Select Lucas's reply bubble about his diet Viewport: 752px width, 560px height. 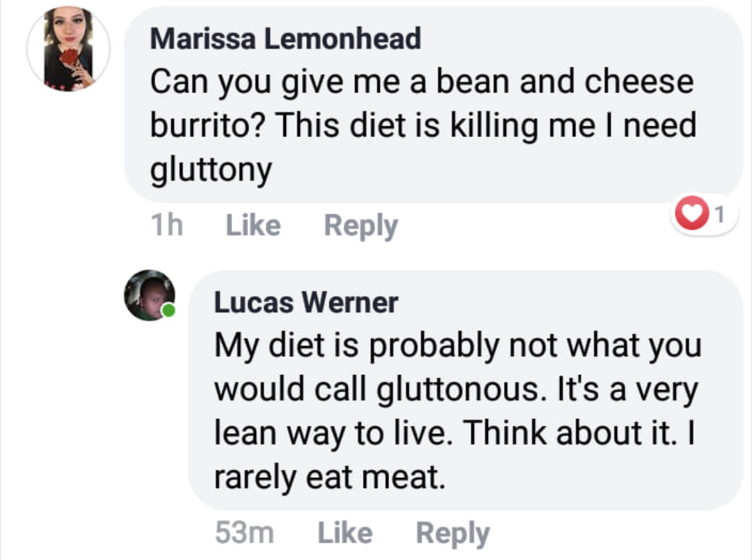click(x=466, y=390)
